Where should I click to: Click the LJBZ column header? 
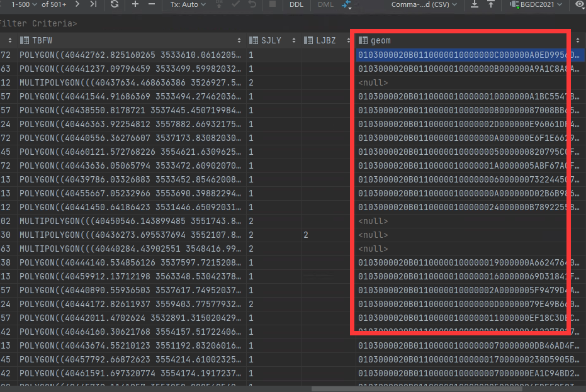[x=325, y=40]
